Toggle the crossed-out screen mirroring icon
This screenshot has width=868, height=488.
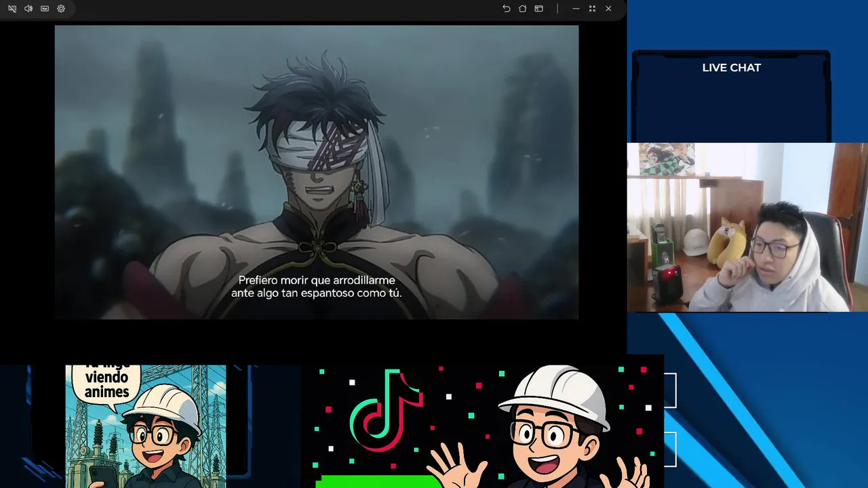12,9
